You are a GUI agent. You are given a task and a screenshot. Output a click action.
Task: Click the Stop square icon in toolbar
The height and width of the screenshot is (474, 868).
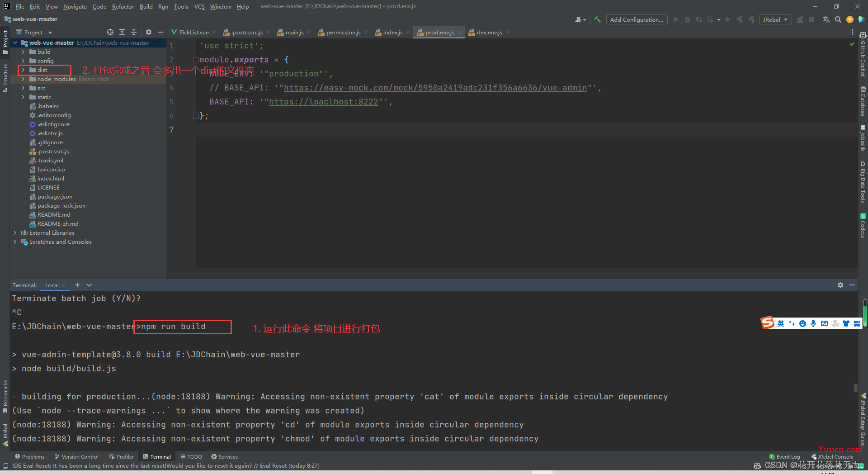click(x=811, y=19)
